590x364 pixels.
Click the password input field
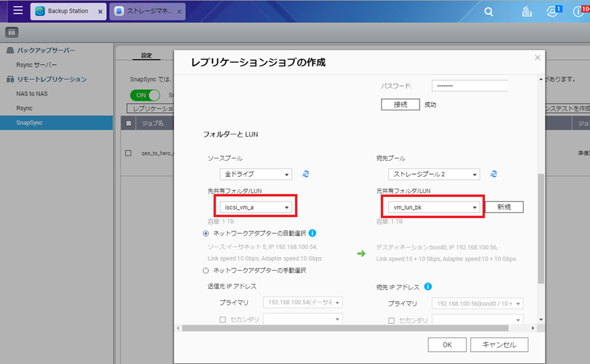(470, 86)
